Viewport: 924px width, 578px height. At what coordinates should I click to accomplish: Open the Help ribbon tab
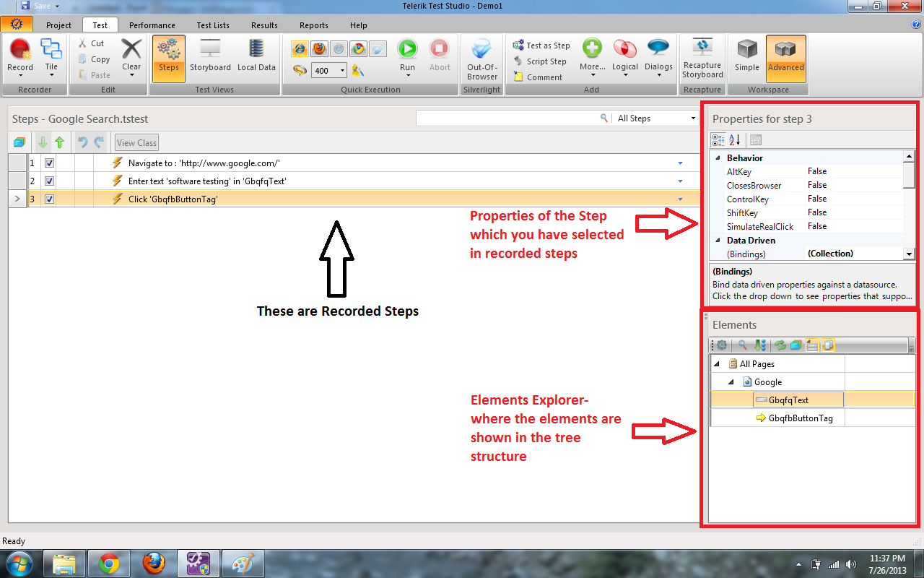(x=359, y=25)
